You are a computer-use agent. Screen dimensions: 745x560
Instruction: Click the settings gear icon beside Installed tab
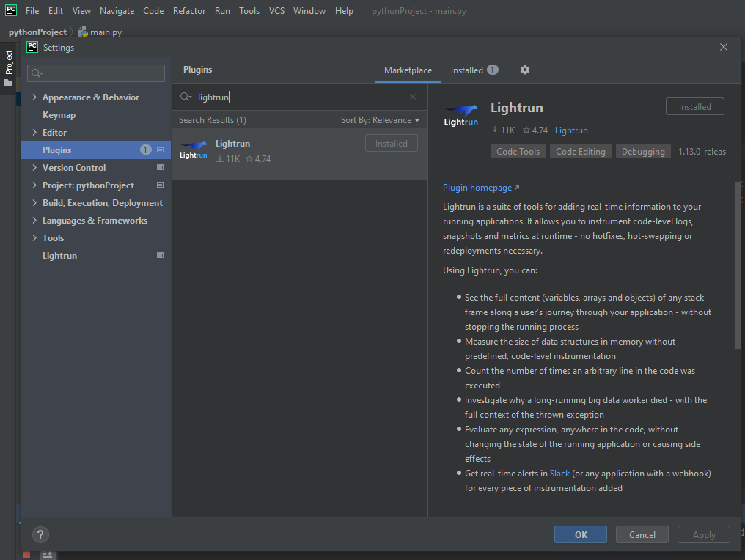524,70
